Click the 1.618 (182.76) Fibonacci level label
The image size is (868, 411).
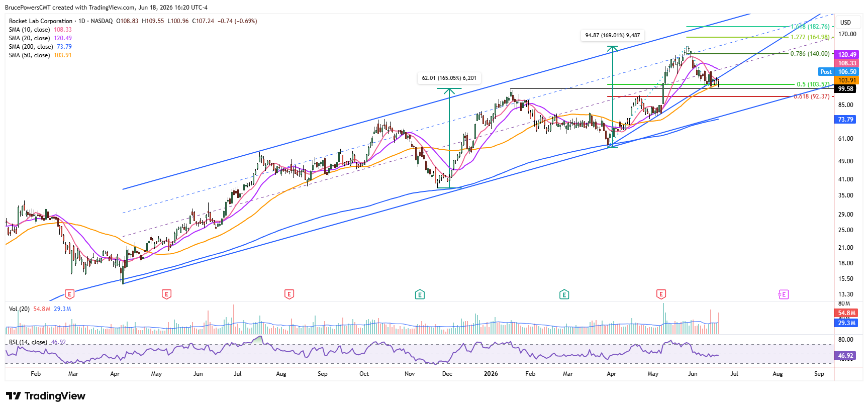click(810, 27)
